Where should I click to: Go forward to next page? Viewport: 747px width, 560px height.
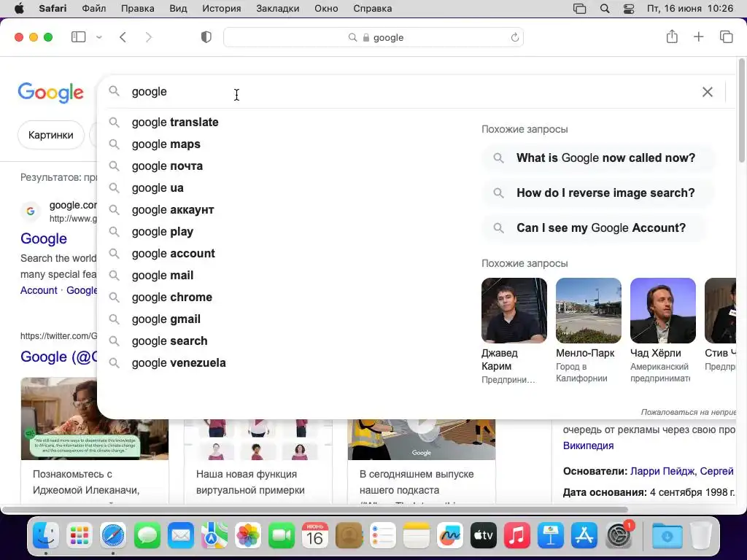click(x=149, y=37)
